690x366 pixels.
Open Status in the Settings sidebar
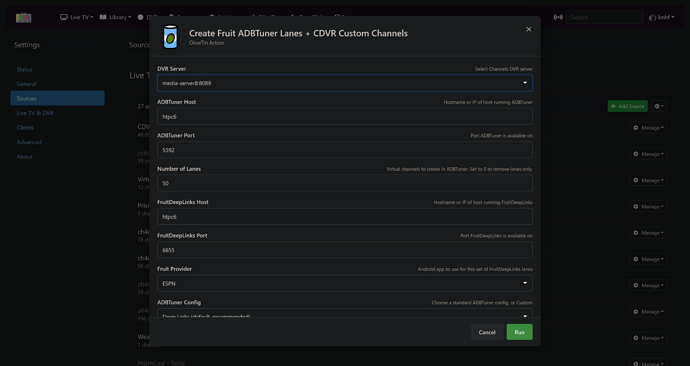[x=24, y=70]
